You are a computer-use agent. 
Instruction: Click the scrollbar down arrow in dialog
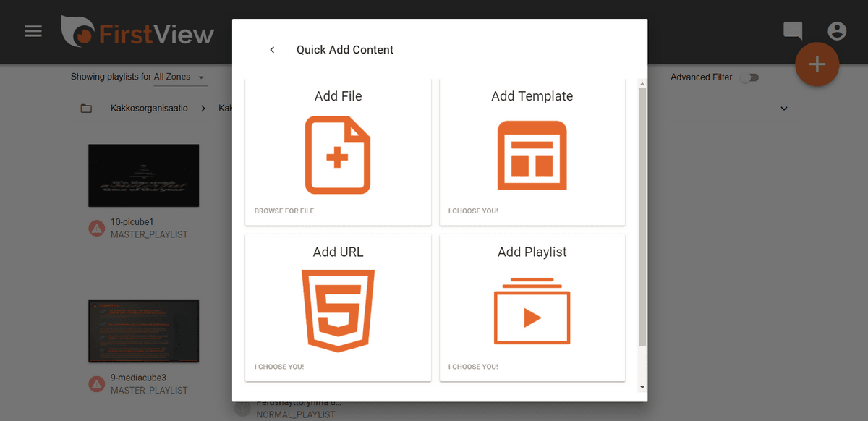click(x=642, y=388)
